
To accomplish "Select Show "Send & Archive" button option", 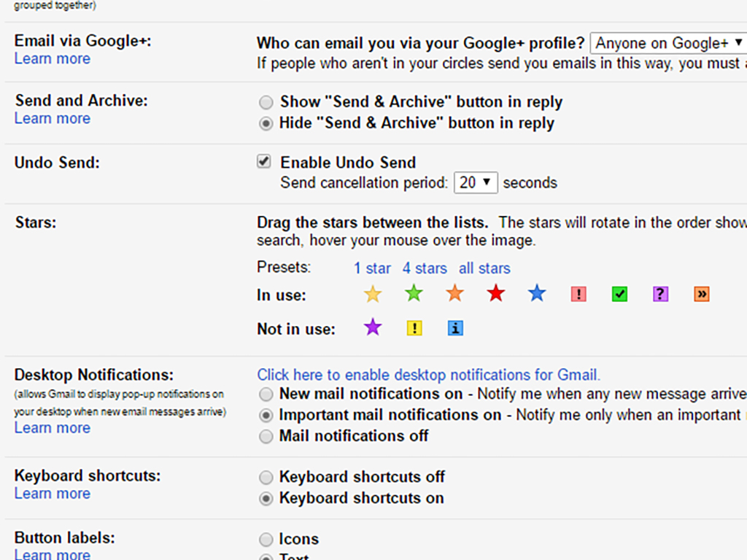I will [266, 102].
